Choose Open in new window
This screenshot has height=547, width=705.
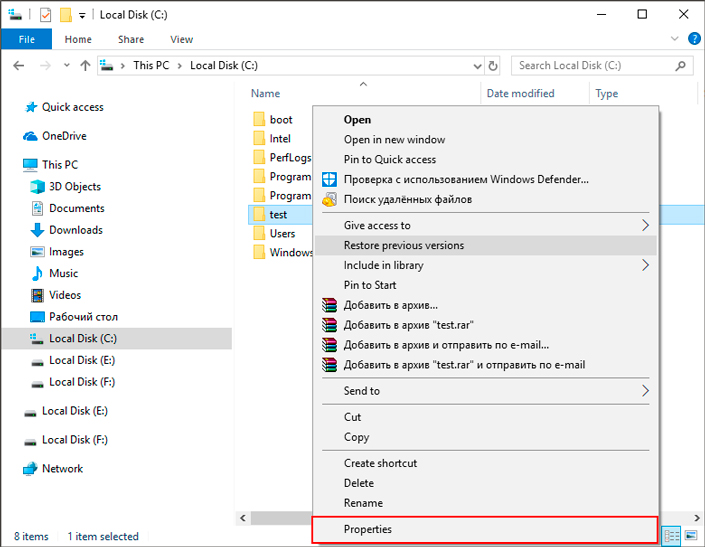[486, 140]
